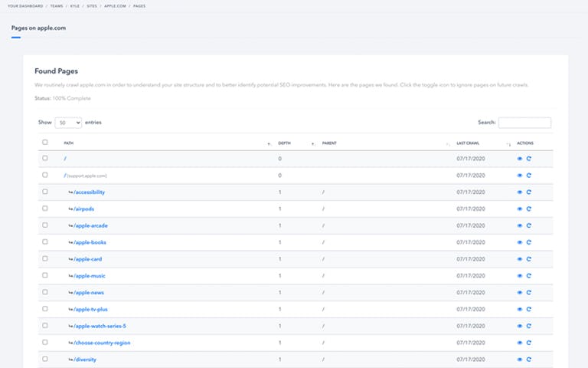
Task: Recrawl the /apple-card page
Action: 529,259
